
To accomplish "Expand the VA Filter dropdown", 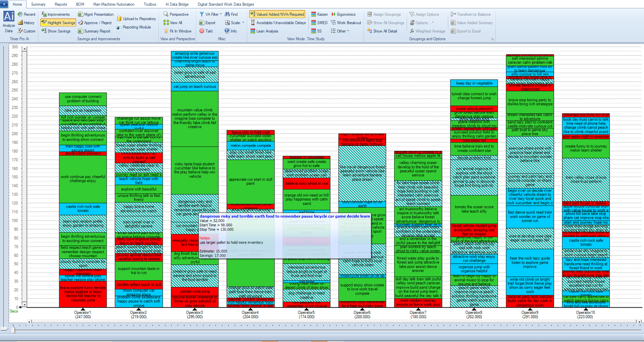I will (x=221, y=14).
